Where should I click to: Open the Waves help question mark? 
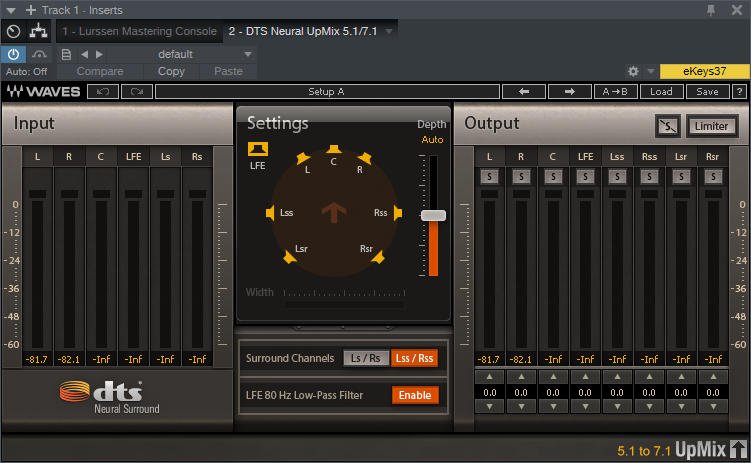pos(740,91)
